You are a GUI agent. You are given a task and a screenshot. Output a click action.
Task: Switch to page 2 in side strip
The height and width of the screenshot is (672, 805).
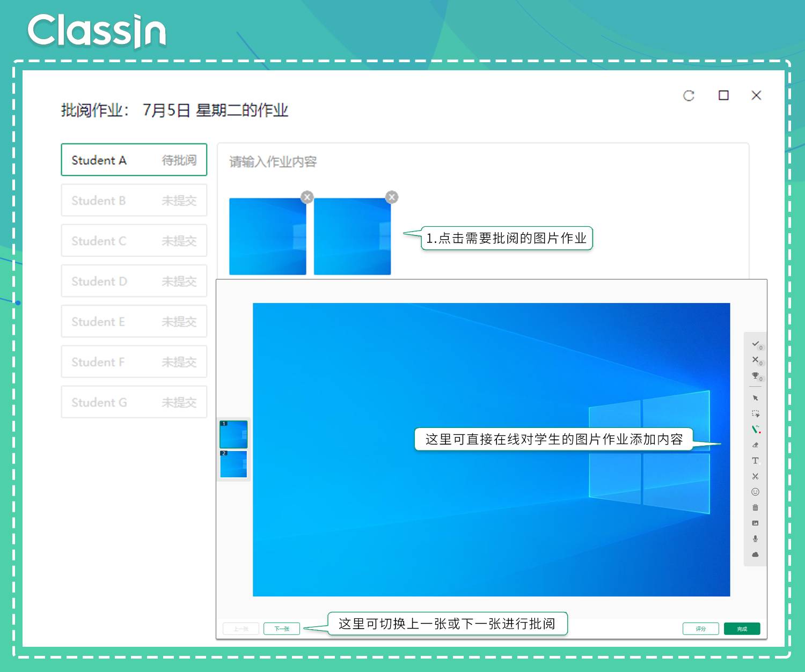[x=233, y=464]
